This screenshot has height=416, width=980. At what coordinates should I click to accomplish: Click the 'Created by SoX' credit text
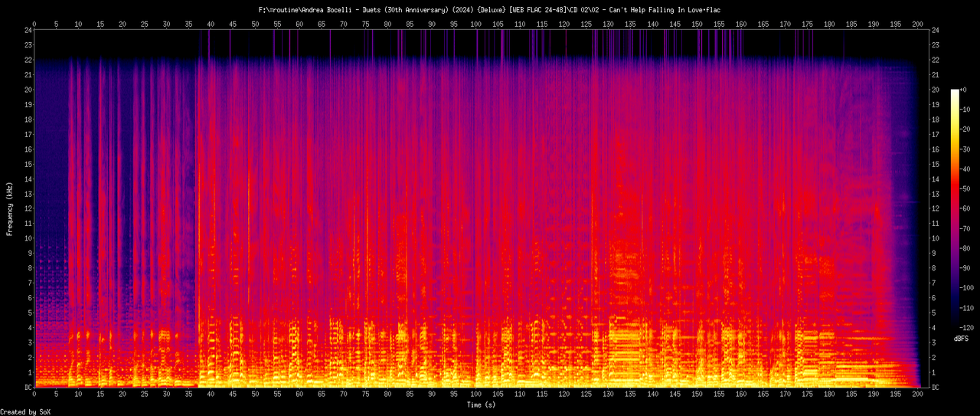[25, 412]
